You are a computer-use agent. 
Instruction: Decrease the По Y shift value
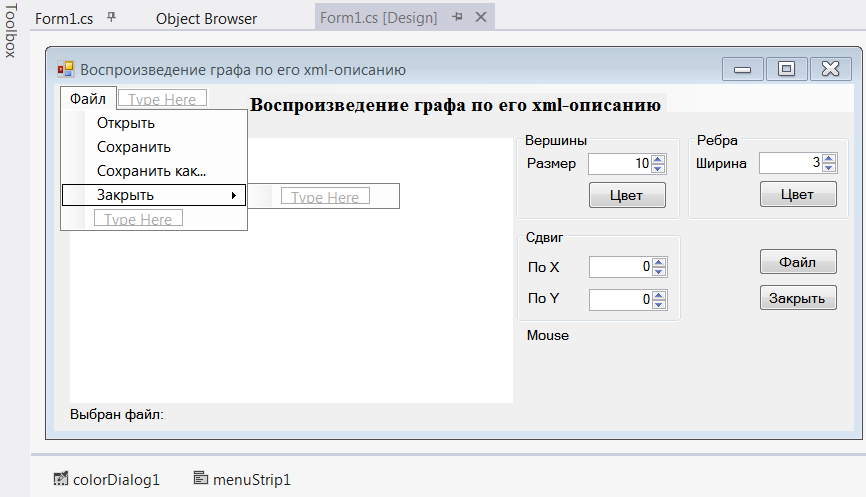(658, 303)
